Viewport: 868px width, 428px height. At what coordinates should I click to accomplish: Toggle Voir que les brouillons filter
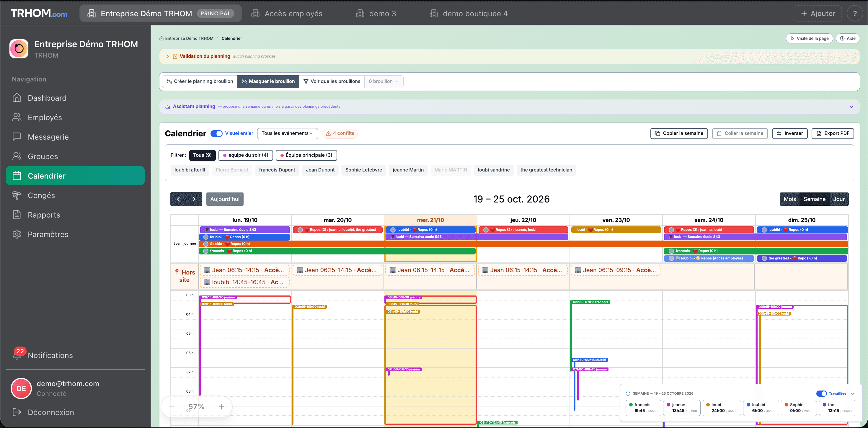click(332, 81)
